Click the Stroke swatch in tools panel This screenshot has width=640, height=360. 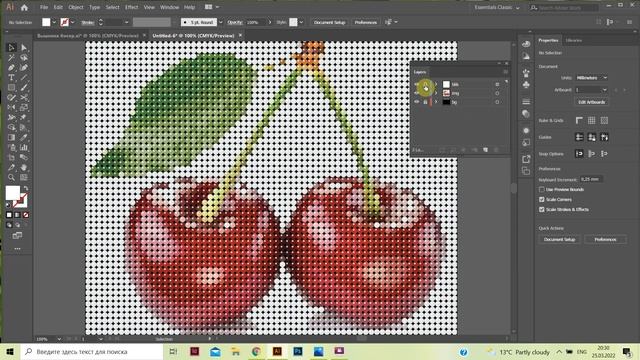pos(20,200)
